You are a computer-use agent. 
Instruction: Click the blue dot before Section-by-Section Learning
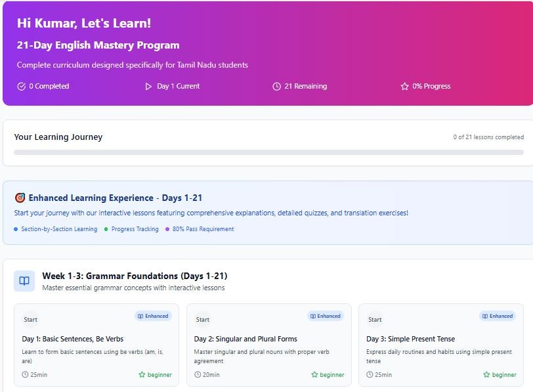coord(16,229)
